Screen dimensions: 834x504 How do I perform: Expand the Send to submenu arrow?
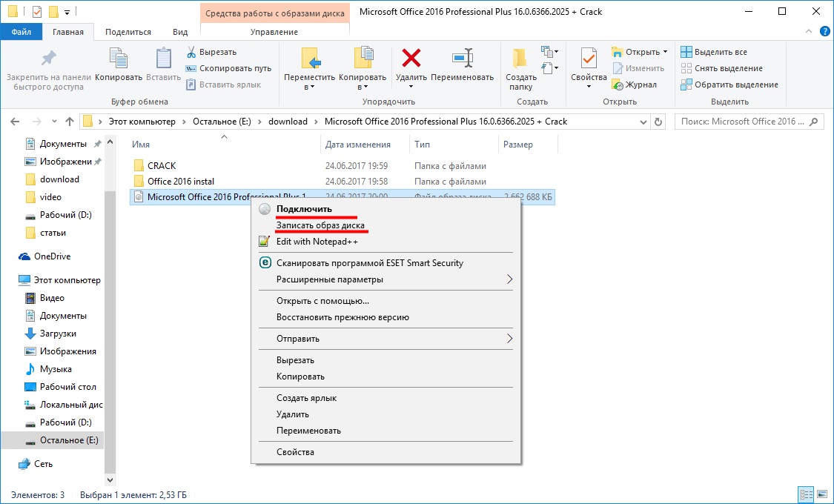pos(509,339)
